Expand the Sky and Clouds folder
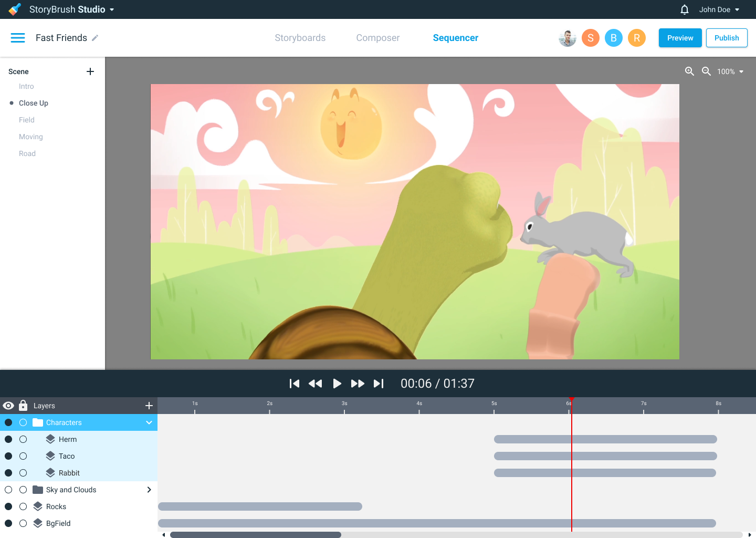Image resolution: width=756 pixels, height=538 pixels. (149, 490)
